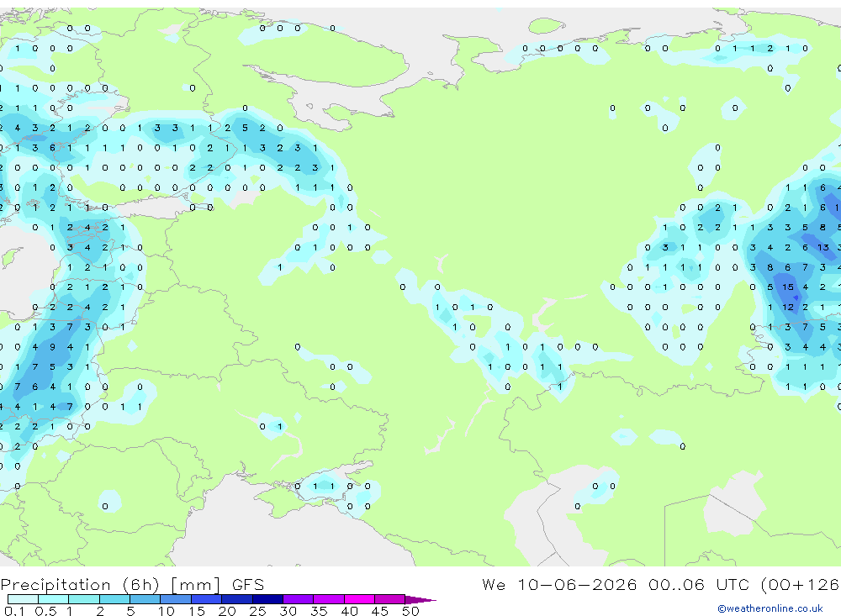This screenshot has width=841, height=616.
Task: Click the 45–50 mm legend color swatch
Action: [390, 599]
